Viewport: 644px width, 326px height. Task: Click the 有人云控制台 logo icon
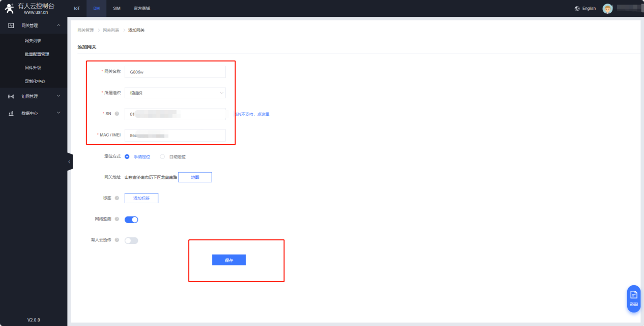(9, 8)
